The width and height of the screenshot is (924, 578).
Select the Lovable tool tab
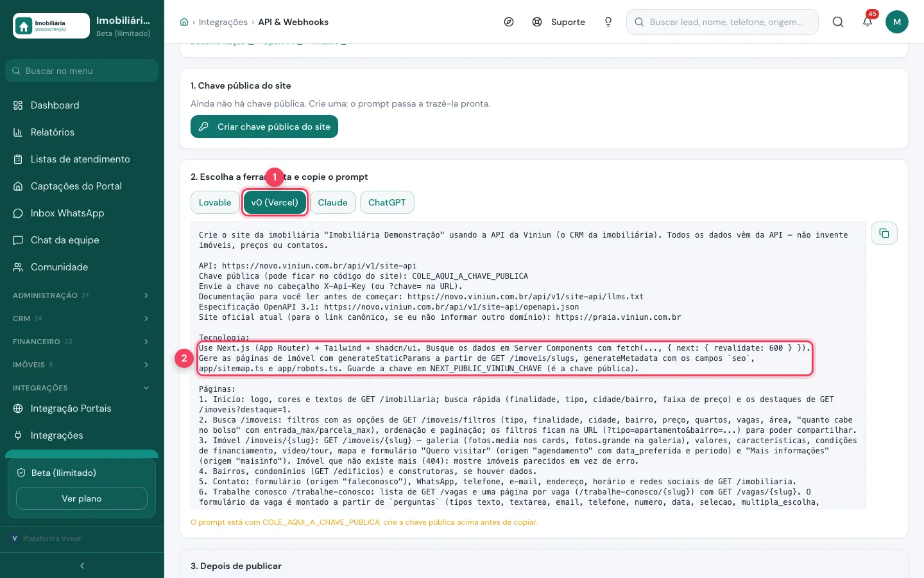[215, 202]
